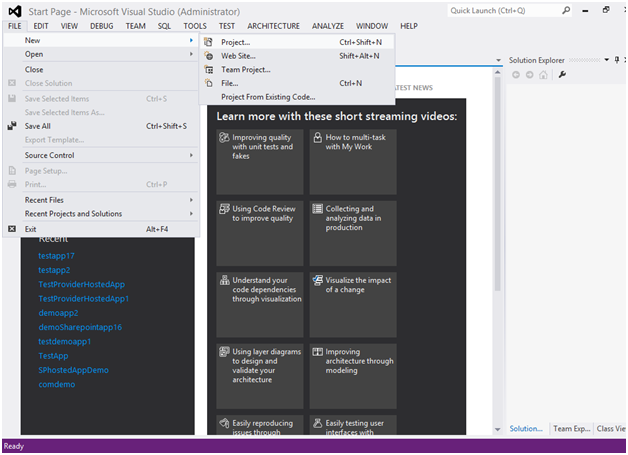Choose Project From Existing Code...
This screenshot has height=455, width=628.
pos(297,97)
